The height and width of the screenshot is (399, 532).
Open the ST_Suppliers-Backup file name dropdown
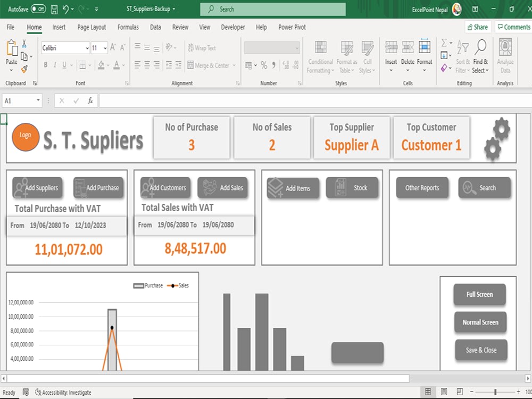point(174,9)
